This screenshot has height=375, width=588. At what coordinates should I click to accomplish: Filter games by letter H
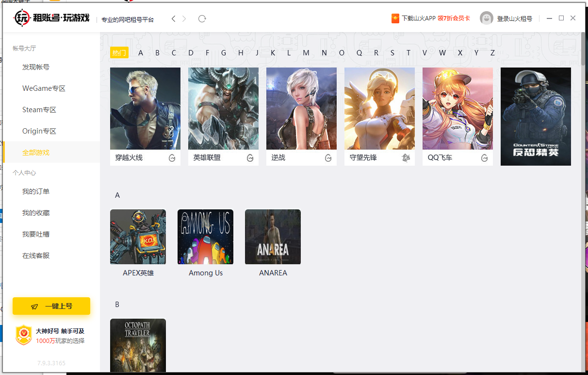click(241, 53)
